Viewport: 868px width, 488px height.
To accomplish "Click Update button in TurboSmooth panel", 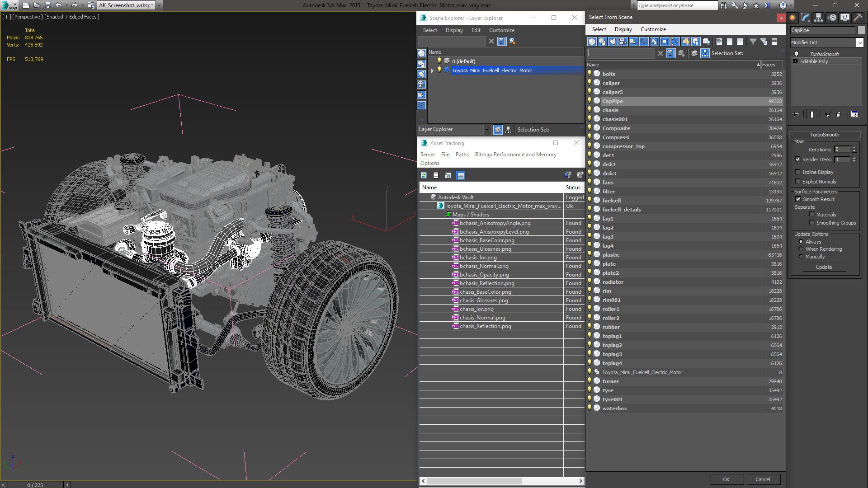I will tap(824, 267).
